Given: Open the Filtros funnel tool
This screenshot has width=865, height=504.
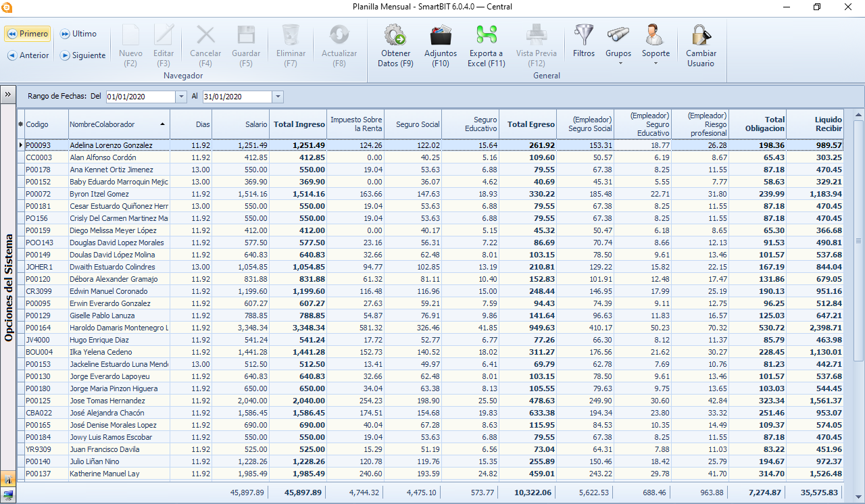Looking at the screenshot, I should [584, 42].
